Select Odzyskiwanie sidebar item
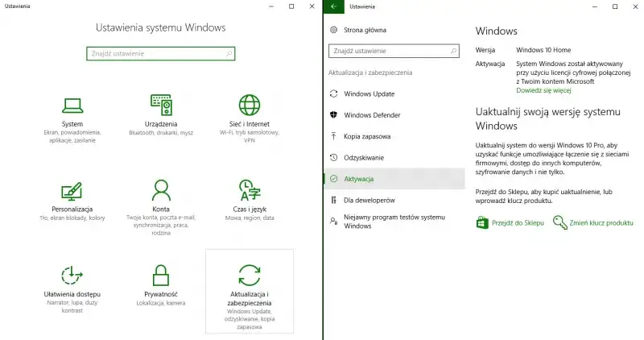644x340 pixels. point(394,157)
